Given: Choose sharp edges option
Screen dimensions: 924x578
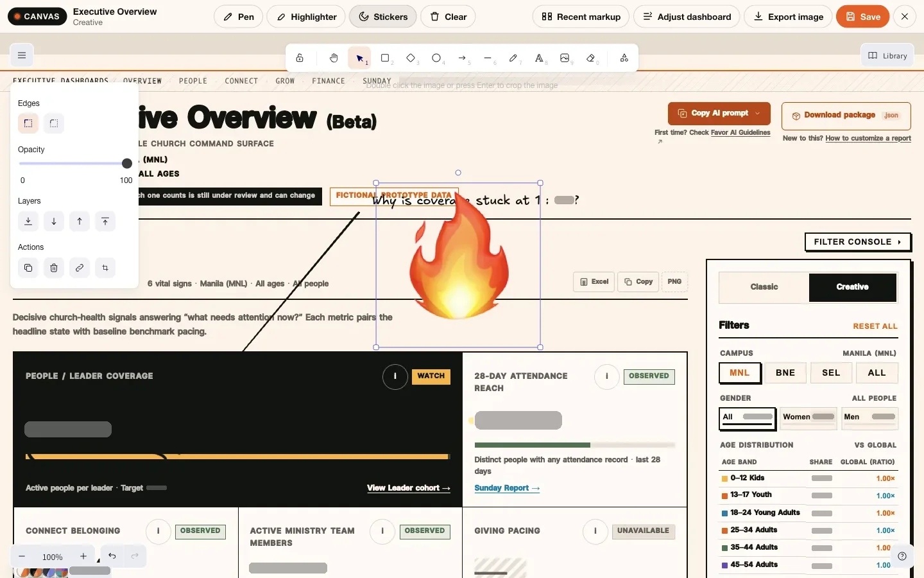Looking at the screenshot, I should pyautogui.click(x=28, y=123).
